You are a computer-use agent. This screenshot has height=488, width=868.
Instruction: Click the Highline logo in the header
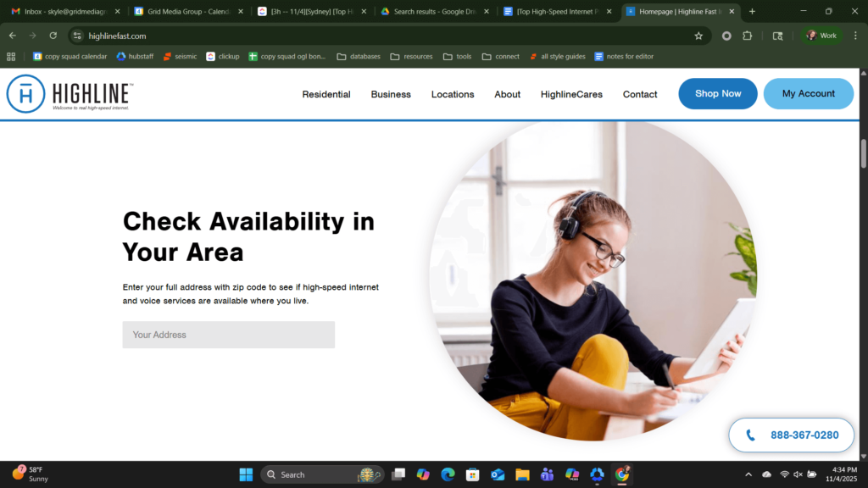[x=70, y=94]
